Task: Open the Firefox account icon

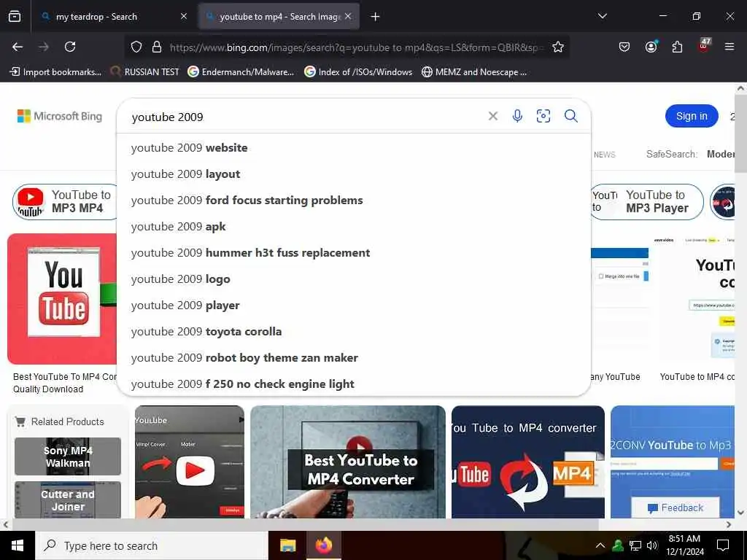Action: (x=651, y=47)
